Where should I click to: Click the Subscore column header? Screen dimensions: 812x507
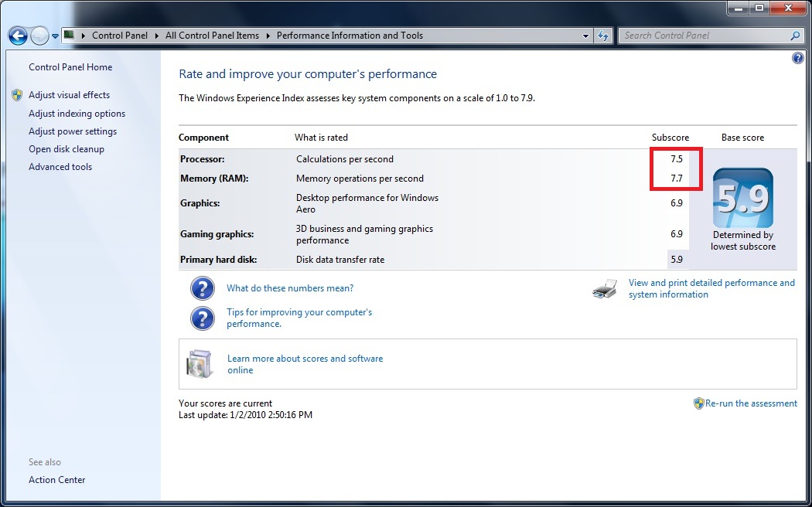(670, 138)
